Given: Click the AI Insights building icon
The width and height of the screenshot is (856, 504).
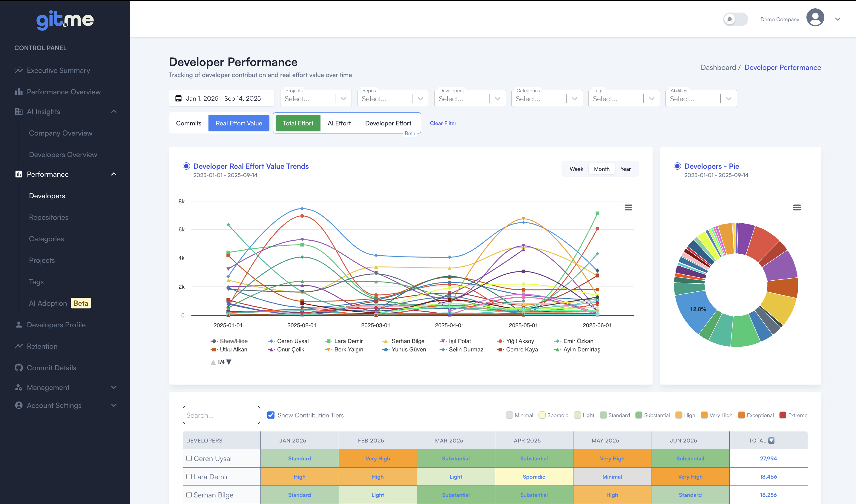Looking at the screenshot, I should 19,111.
